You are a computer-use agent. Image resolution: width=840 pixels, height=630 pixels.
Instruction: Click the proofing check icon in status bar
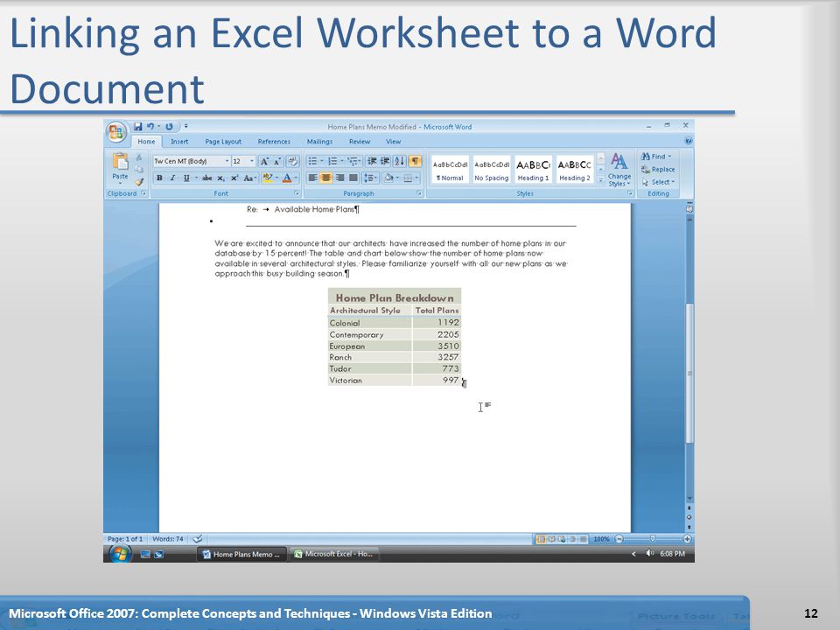(x=197, y=539)
